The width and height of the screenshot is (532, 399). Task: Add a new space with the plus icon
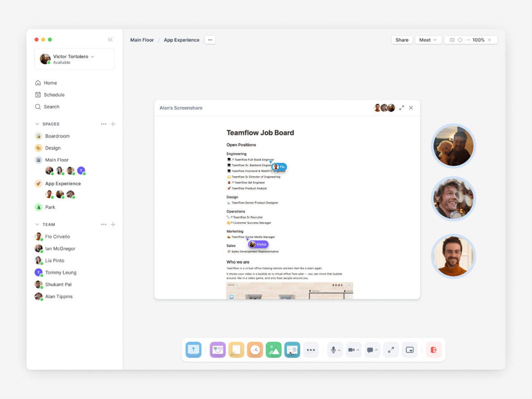point(113,124)
